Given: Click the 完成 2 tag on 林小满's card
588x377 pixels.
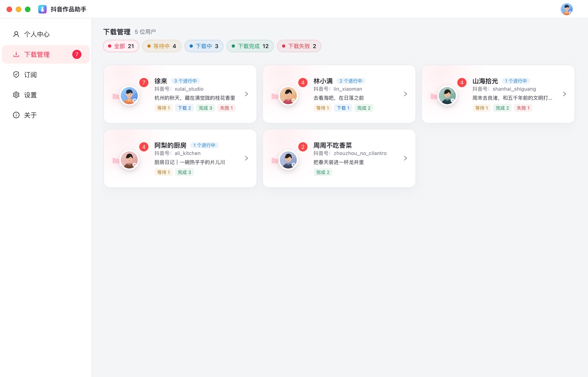Looking at the screenshot, I should click(x=364, y=108).
